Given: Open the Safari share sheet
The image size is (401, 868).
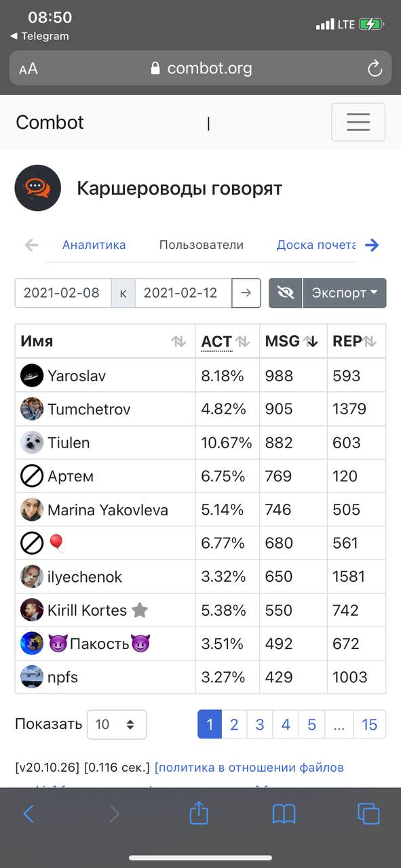Looking at the screenshot, I should 198,812.
